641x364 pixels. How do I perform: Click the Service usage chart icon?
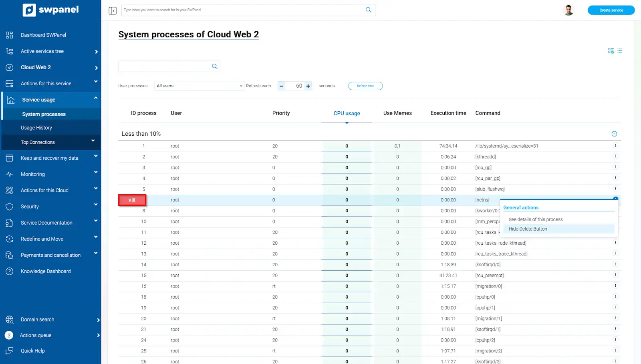point(11,100)
